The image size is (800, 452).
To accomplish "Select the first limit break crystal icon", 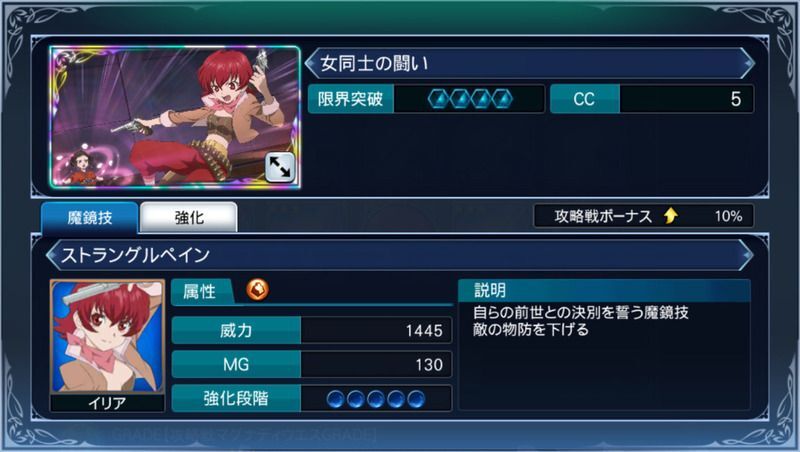I will (x=440, y=99).
